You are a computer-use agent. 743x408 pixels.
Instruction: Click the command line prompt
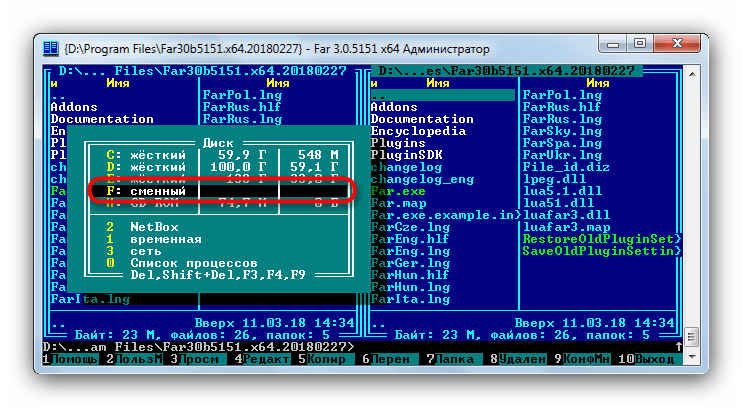[x=199, y=347]
